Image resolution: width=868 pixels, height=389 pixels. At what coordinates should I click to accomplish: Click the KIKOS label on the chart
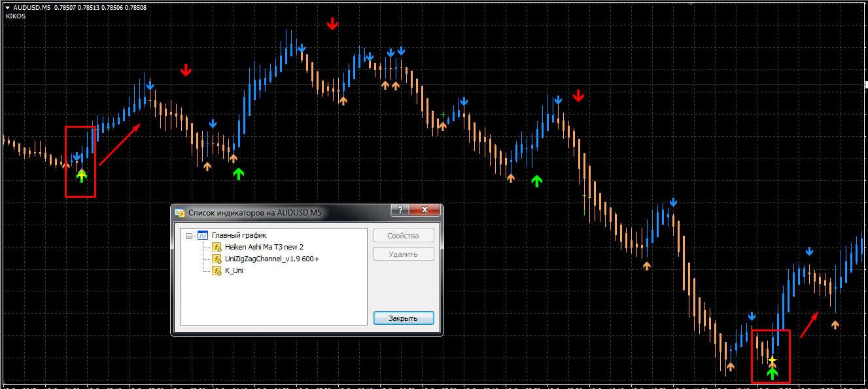(16, 16)
